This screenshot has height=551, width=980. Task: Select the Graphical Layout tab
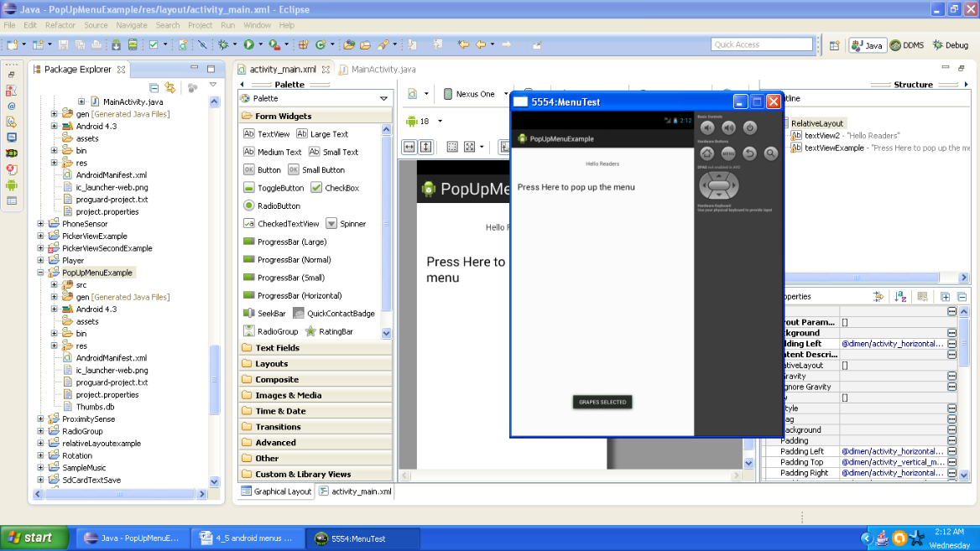click(x=276, y=491)
